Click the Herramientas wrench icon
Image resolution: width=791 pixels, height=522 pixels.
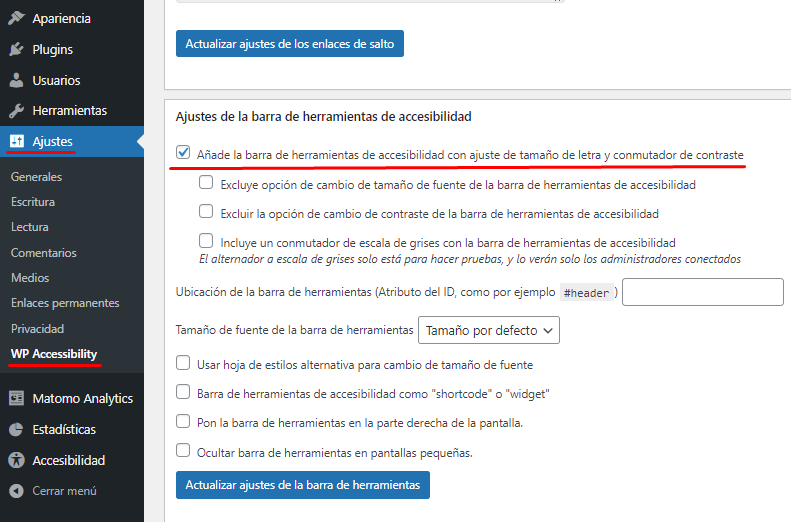16,110
